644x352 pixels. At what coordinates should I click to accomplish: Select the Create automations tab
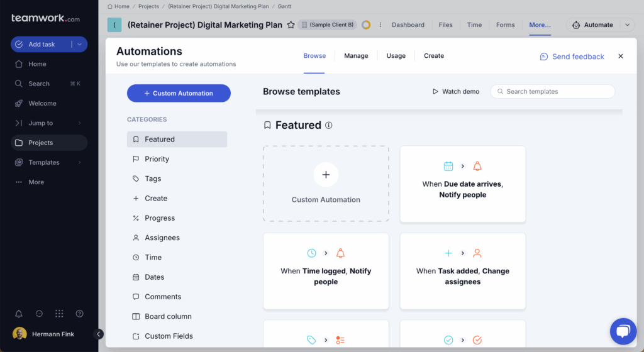pyautogui.click(x=434, y=56)
